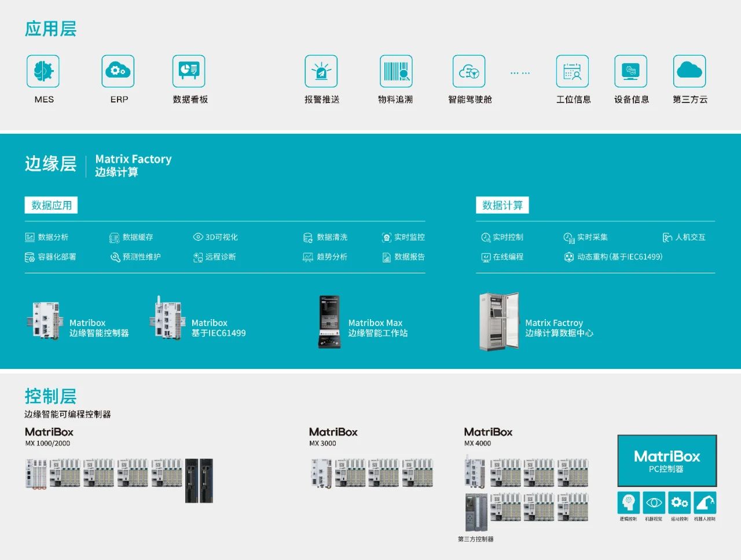
Task: Click the 运动控制 gears icon
Action: [679, 502]
